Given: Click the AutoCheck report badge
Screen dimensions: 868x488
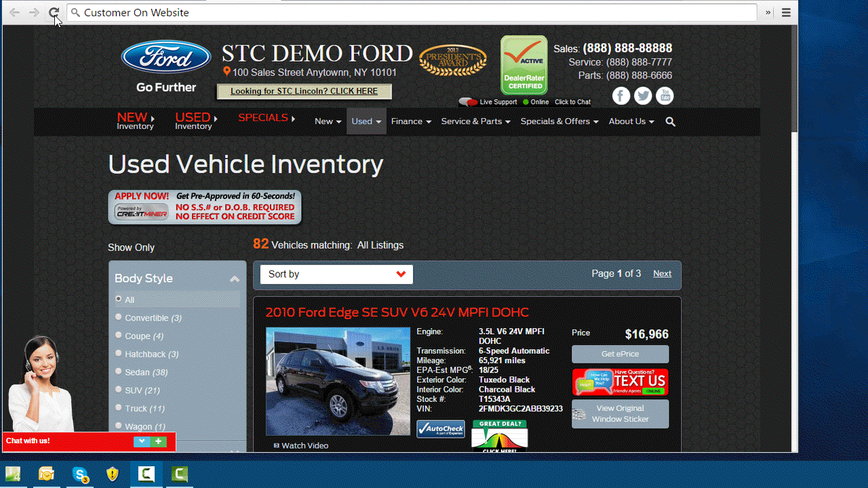Looking at the screenshot, I should tap(441, 429).
